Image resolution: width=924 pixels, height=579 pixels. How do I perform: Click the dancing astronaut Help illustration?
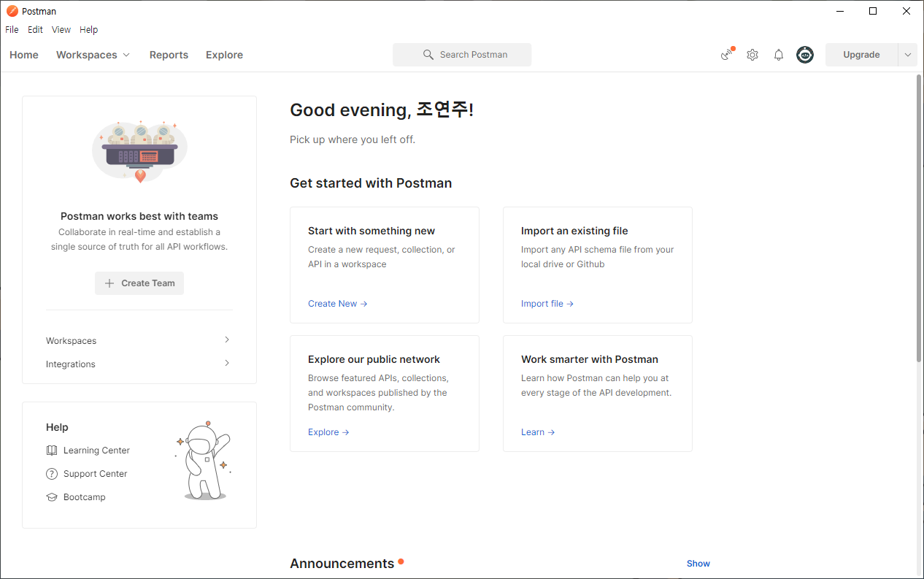click(204, 461)
